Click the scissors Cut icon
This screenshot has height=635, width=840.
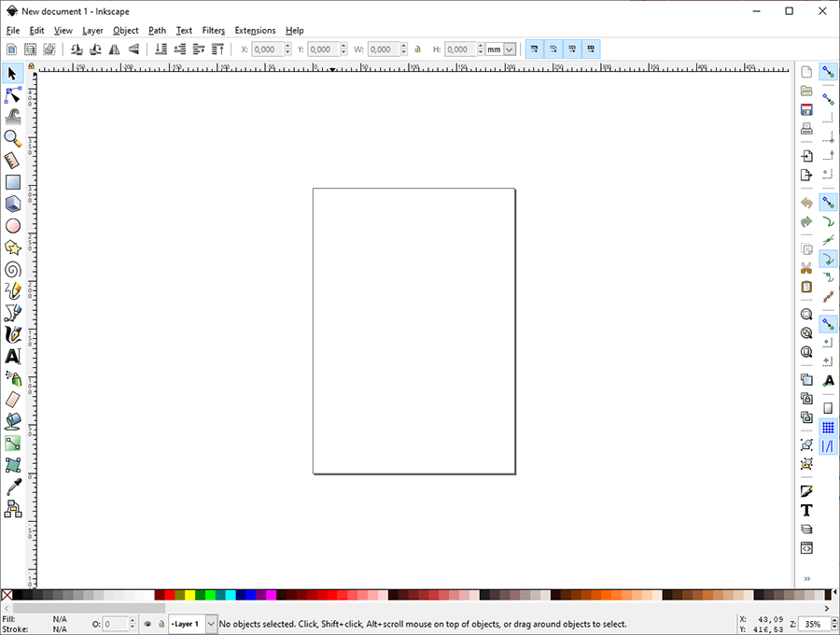pyautogui.click(x=806, y=268)
